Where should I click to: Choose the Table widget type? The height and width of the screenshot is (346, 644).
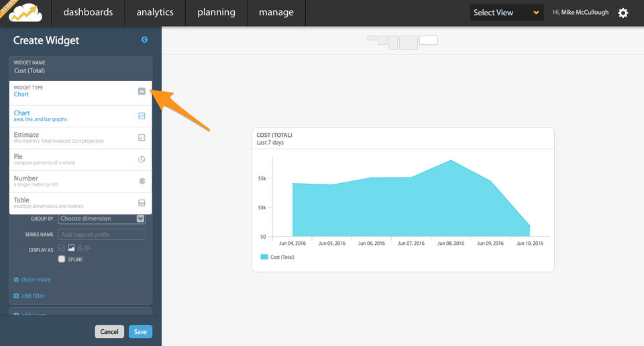(80, 203)
